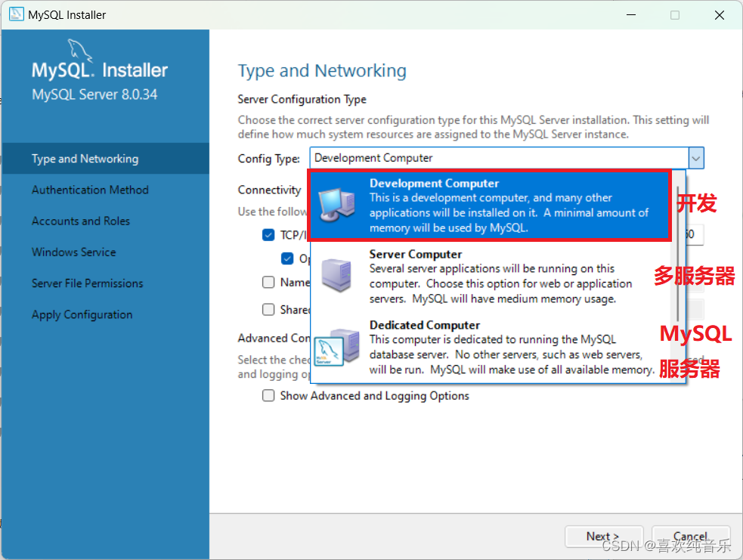The width and height of the screenshot is (743, 560).
Task: Click the MySQL dolphin logo in sidebar
Action: pos(79,51)
